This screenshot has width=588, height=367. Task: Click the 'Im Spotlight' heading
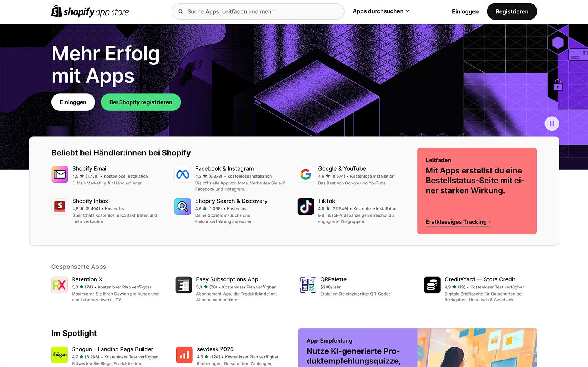pos(74,333)
